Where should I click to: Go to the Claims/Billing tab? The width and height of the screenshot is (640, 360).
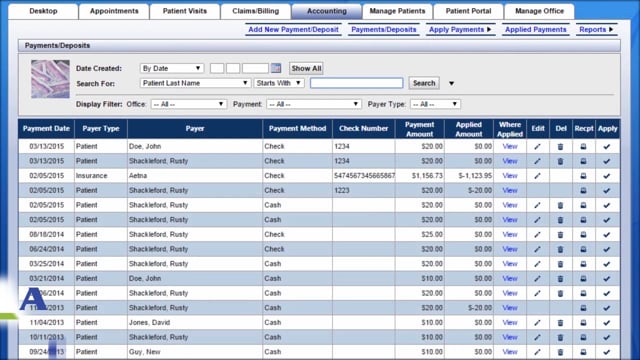point(256,11)
